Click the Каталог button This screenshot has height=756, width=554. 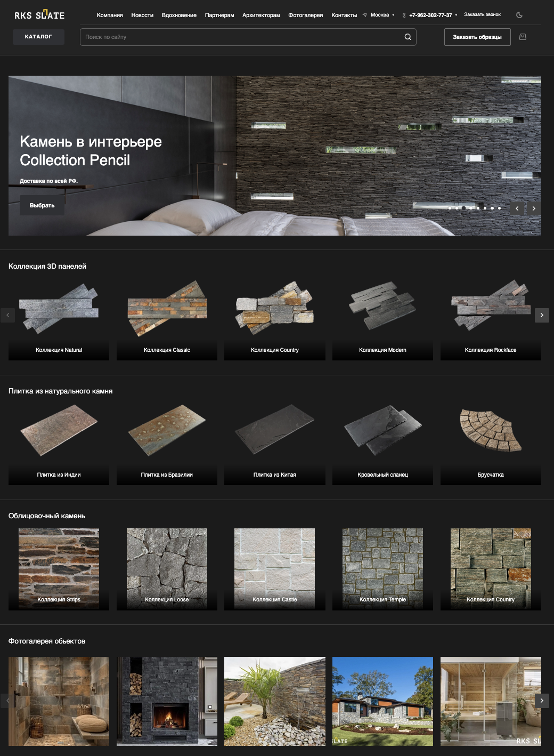click(38, 37)
